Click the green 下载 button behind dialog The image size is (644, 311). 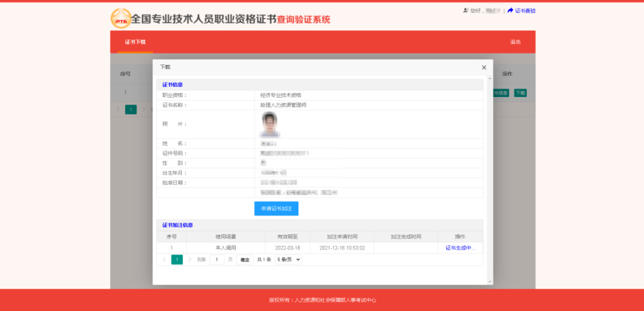click(x=520, y=93)
